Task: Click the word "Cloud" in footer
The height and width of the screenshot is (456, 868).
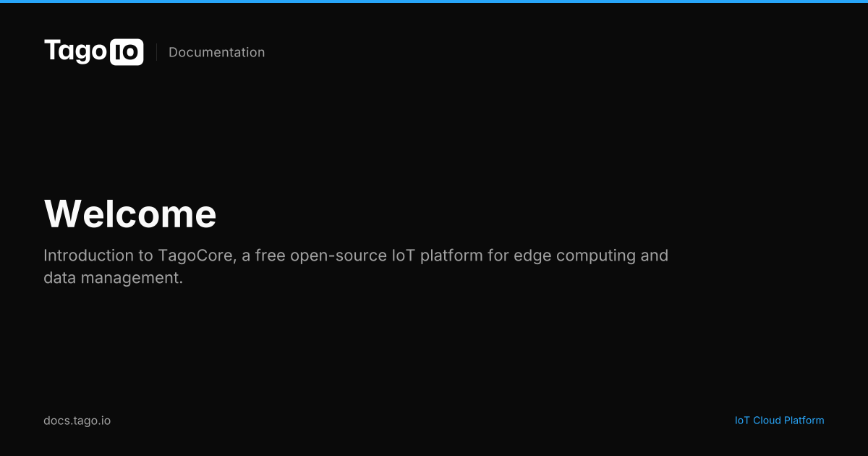Action: click(x=767, y=421)
